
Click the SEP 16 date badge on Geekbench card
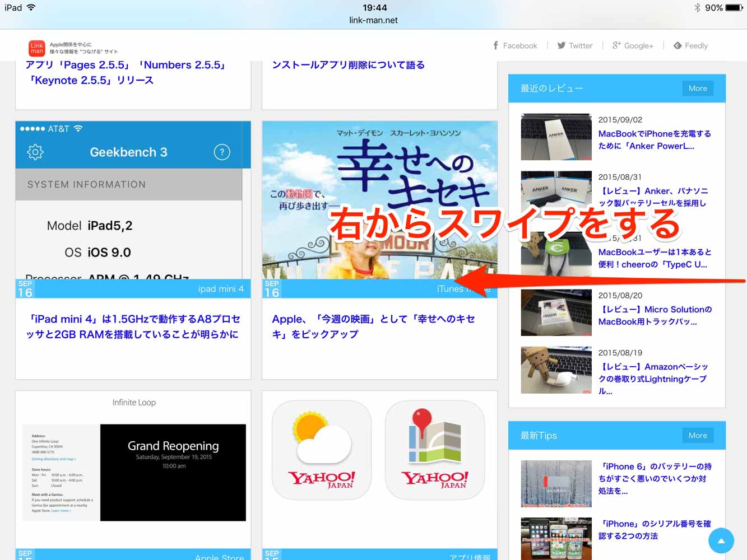(x=25, y=288)
